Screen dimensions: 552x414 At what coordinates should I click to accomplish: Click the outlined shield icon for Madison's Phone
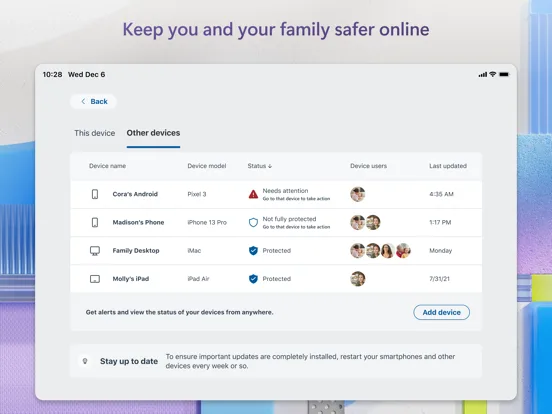[253, 222]
